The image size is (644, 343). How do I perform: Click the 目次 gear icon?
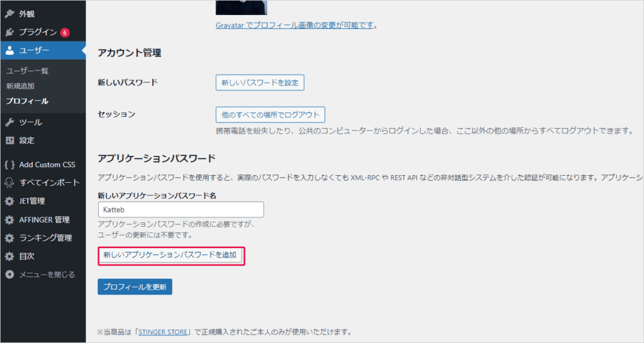tap(9, 256)
